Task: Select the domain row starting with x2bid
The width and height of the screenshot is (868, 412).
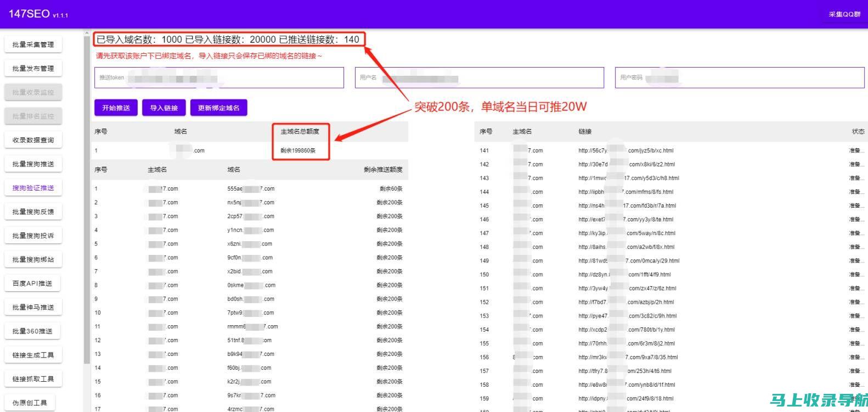Action: point(250,271)
